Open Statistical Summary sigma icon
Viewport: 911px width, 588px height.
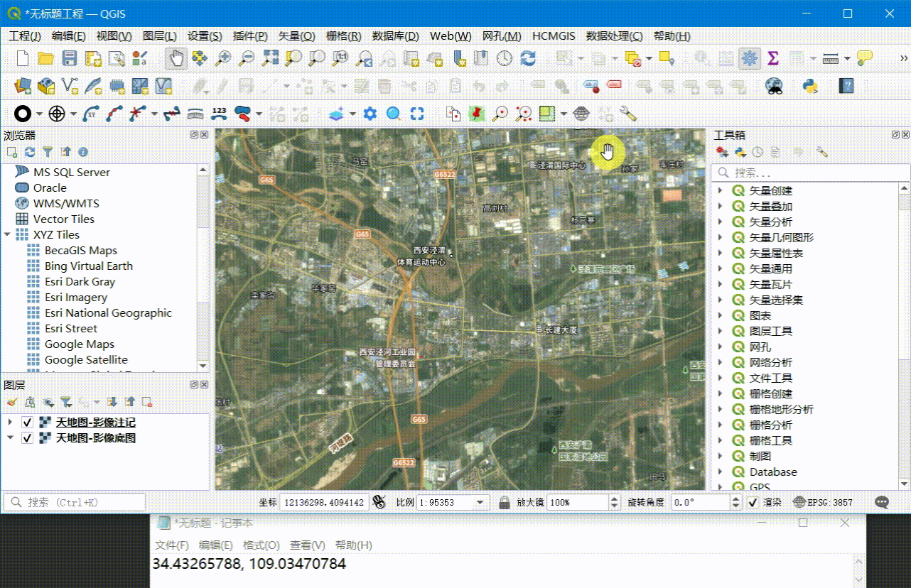773,58
